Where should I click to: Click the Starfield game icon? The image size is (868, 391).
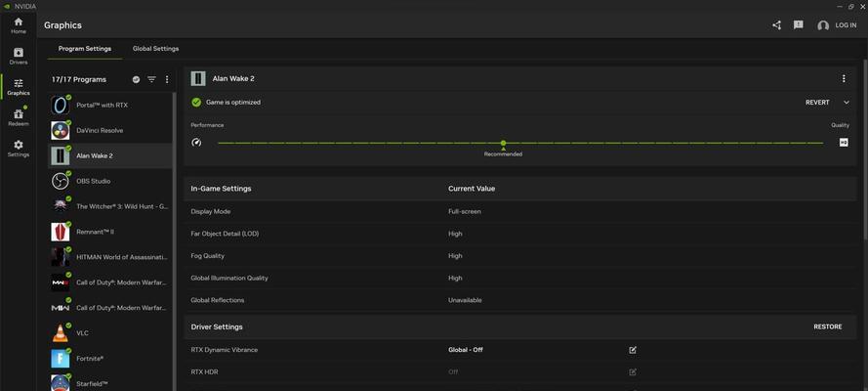point(60,383)
